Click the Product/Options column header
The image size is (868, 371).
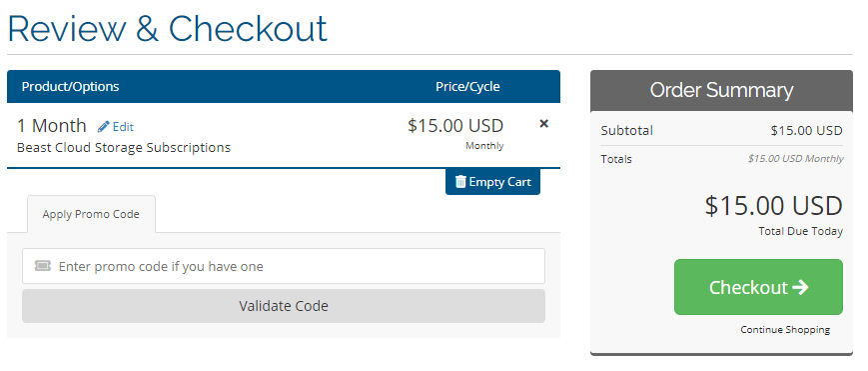click(70, 87)
